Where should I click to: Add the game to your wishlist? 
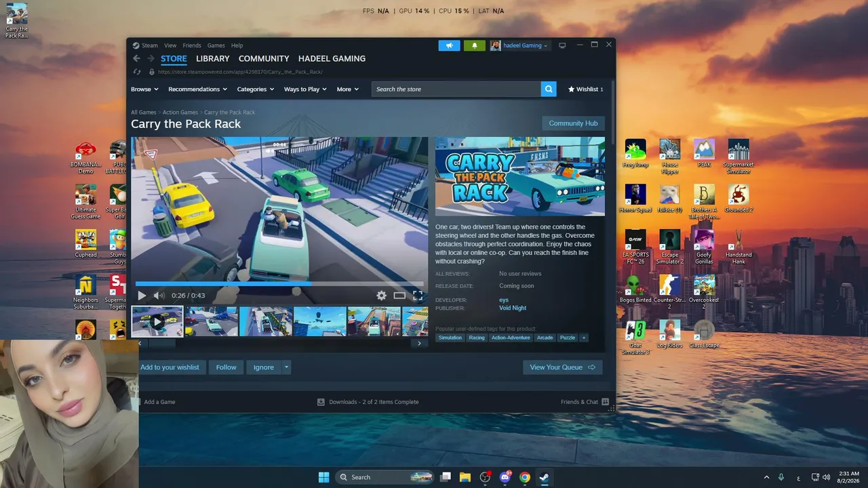(170, 367)
